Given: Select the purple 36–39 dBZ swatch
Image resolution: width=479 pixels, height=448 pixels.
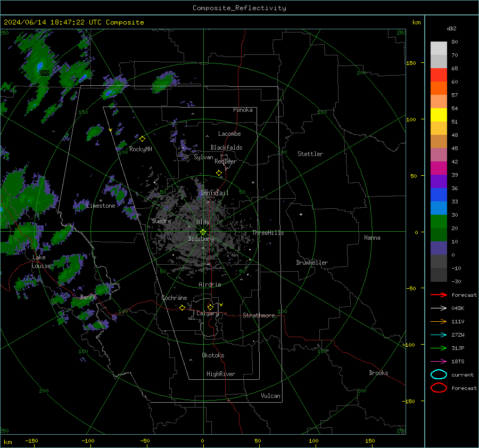Looking at the screenshot, I should [x=439, y=182].
